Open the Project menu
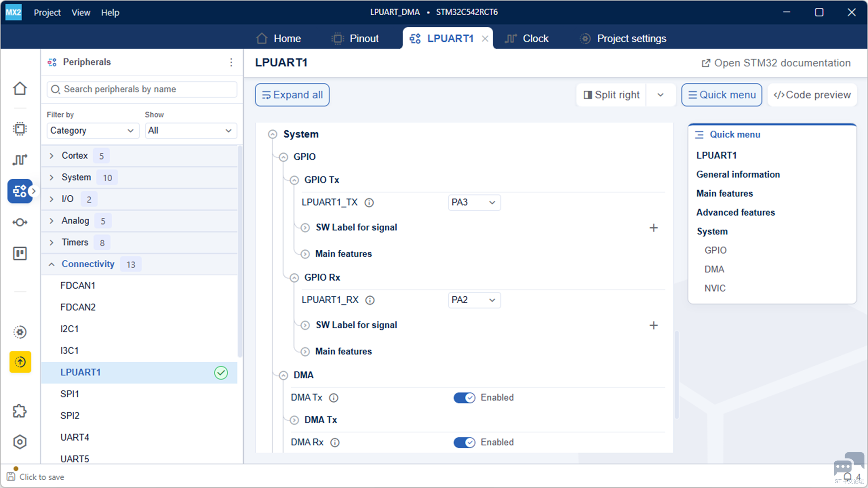The width and height of the screenshot is (868, 488). pos(47,13)
